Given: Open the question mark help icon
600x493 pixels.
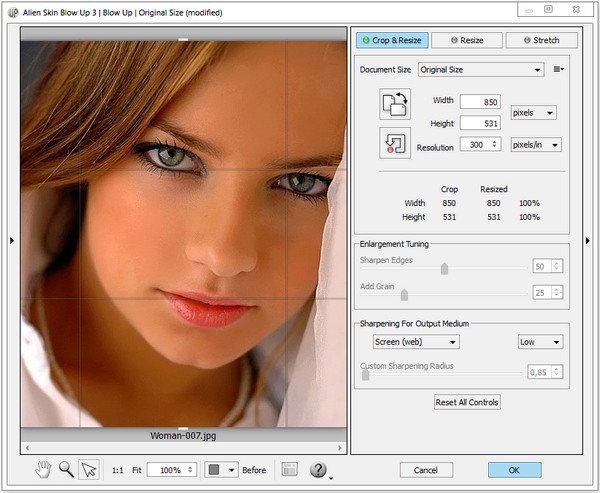Looking at the screenshot, I should (x=319, y=469).
